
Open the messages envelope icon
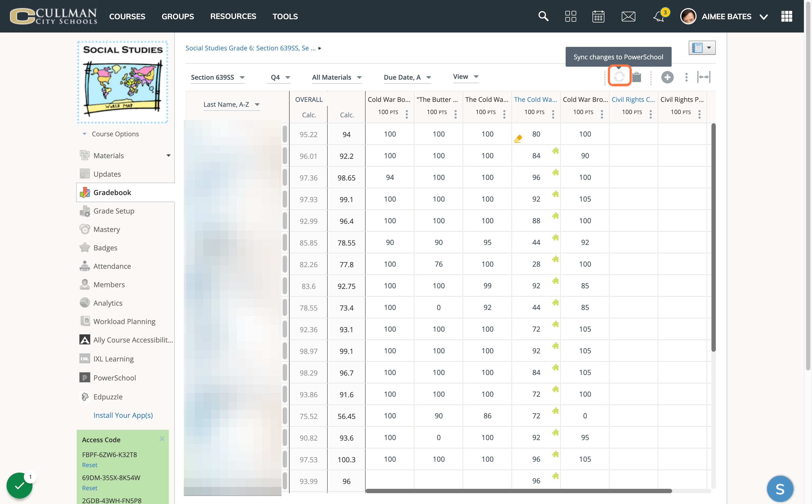pos(628,16)
